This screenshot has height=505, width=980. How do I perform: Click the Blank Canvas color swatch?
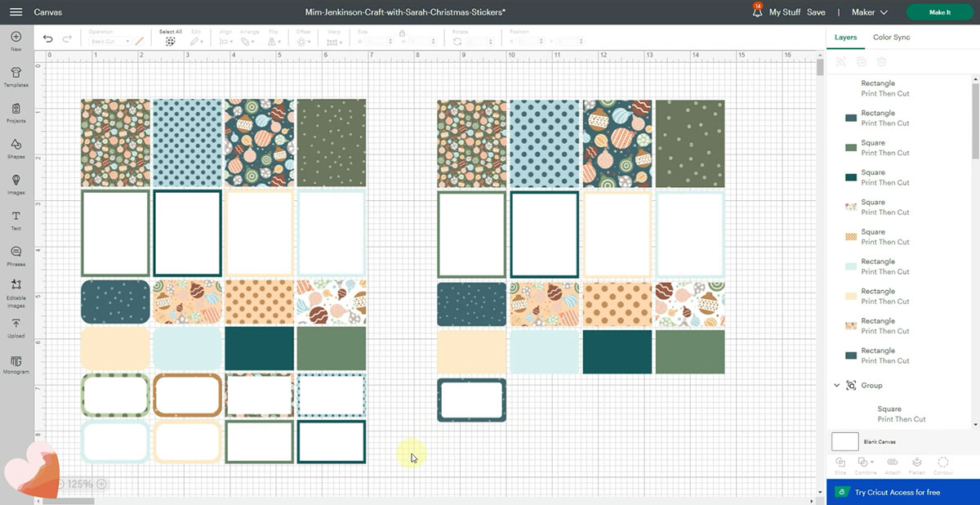pyautogui.click(x=844, y=441)
